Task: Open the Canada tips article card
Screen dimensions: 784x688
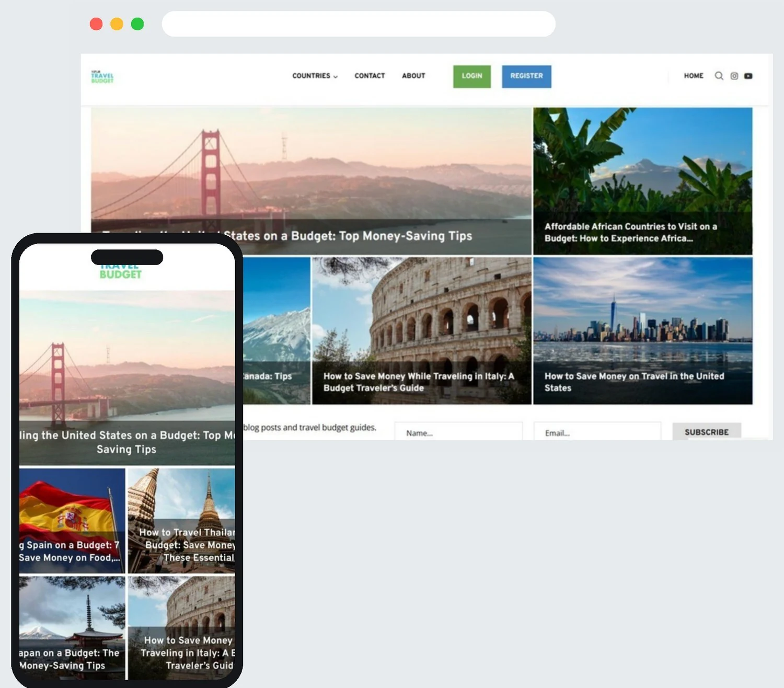Action: (276, 330)
